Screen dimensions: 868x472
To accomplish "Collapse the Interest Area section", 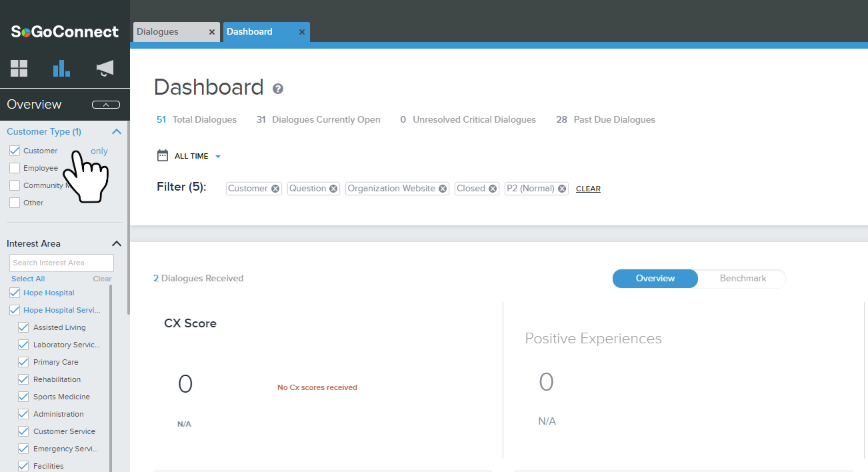I will (117, 244).
